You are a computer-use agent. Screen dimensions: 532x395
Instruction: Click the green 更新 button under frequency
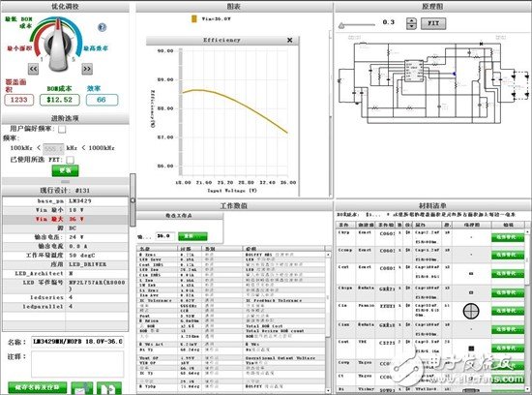[65, 170]
